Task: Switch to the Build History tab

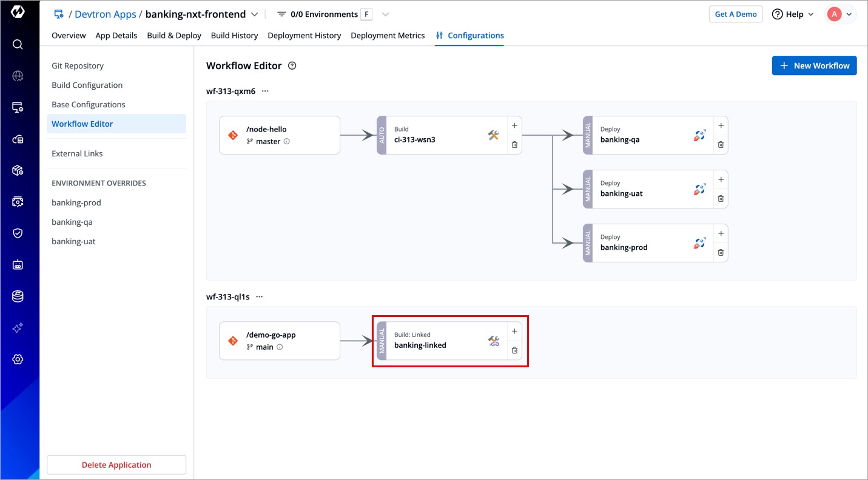Action: 234,36
